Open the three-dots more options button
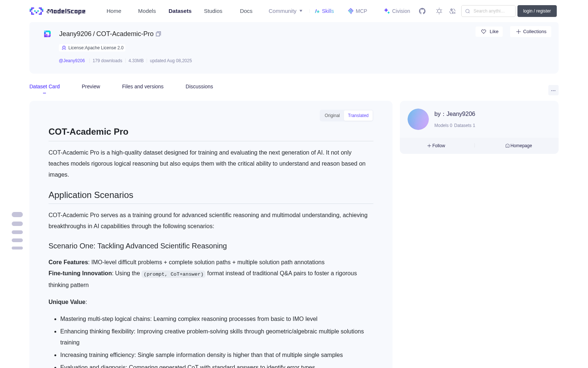 [553, 90]
